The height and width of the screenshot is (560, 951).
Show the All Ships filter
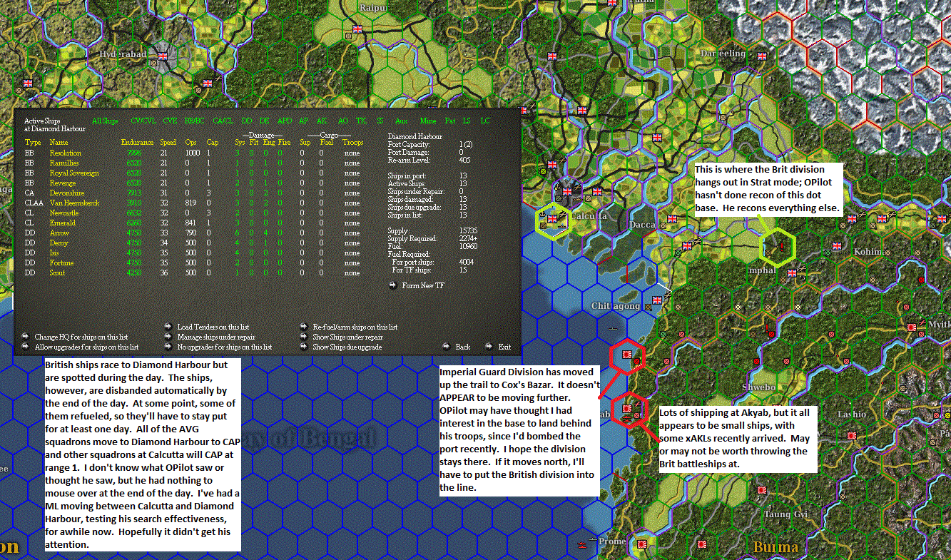[x=106, y=121]
